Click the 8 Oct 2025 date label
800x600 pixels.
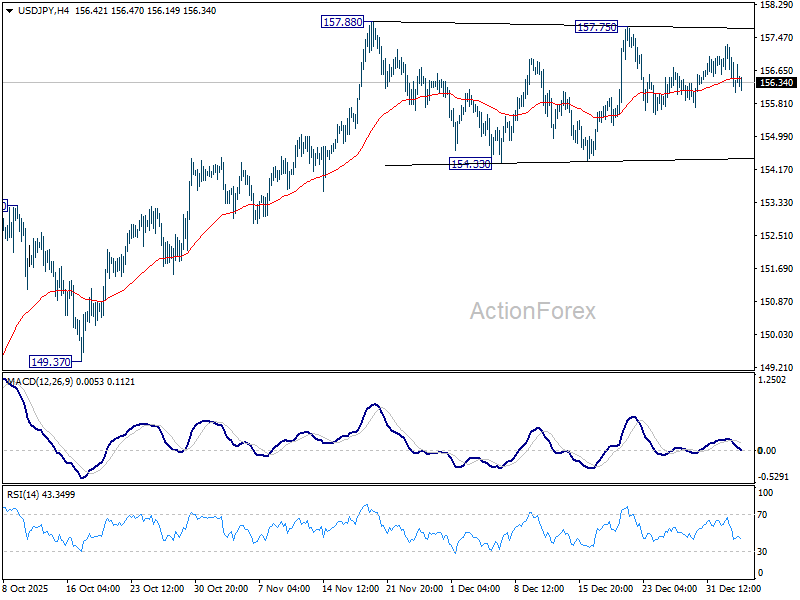pos(26,588)
